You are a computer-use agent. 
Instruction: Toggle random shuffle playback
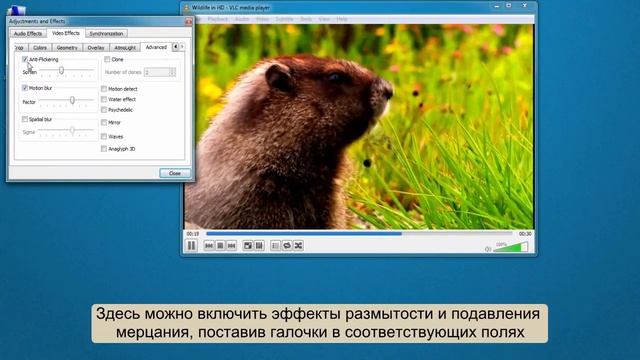(x=298, y=246)
